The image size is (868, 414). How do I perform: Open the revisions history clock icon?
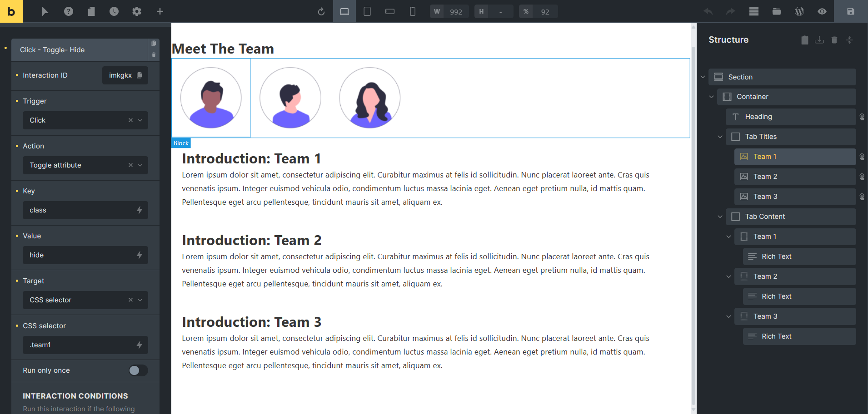(114, 11)
